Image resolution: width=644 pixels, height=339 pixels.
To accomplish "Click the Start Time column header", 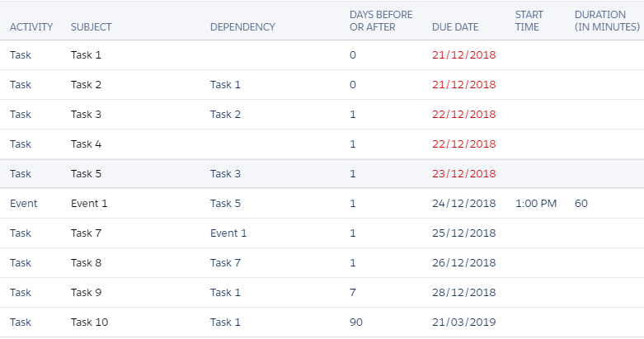I will pyautogui.click(x=528, y=21).
